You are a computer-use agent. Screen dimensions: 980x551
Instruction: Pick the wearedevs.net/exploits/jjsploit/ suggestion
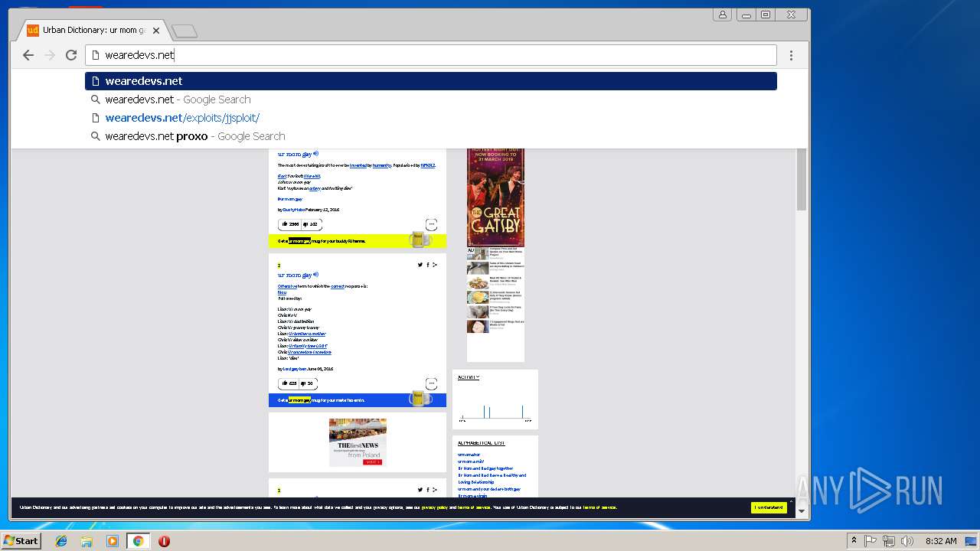(431, 118)
